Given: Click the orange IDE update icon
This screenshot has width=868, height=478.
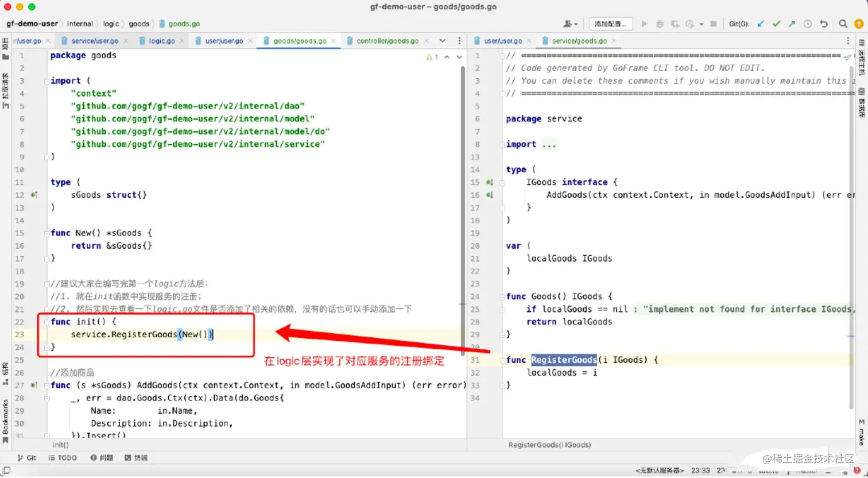Looking at the screenshot, I should pyautogui.click(x=859, y=24).
